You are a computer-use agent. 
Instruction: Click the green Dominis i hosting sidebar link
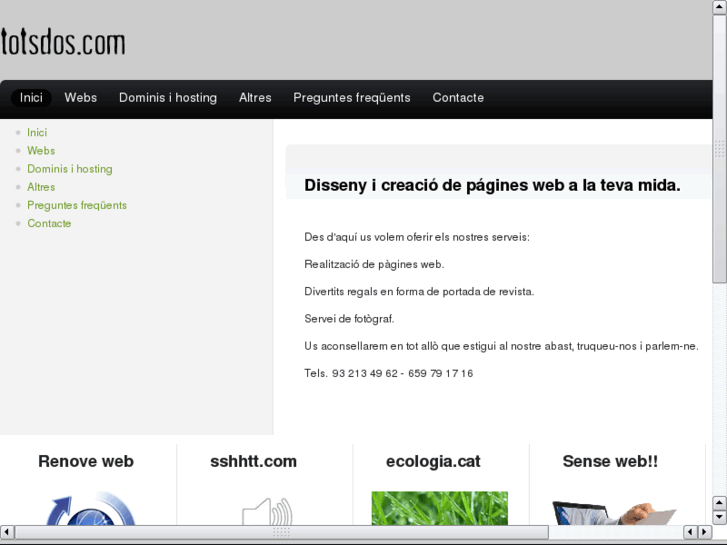pos(70,169)
